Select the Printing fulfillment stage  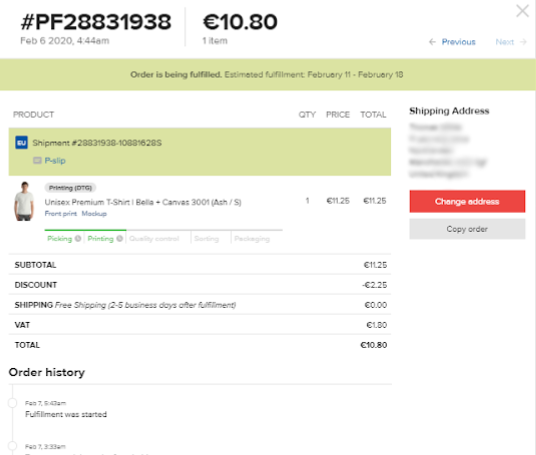click(x=100, y=239)
